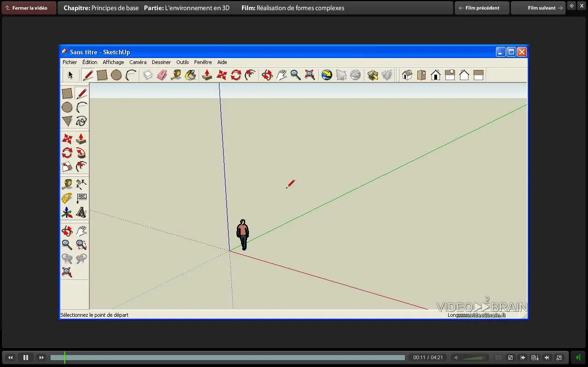Image resolution: width=588 pixels, height=367 pixels.
Task: Click the Film suivant button
Action: click(538, 8)
